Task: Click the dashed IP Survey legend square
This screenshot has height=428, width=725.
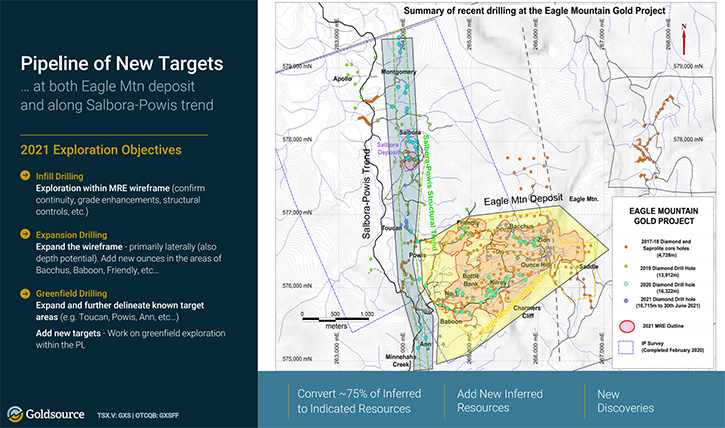Action: (626, 347)
